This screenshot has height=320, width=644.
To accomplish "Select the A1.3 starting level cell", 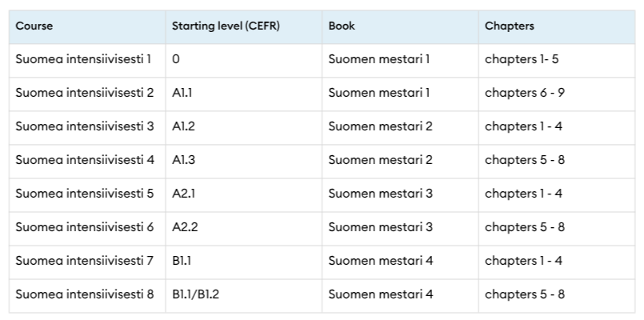I will 183,160.
